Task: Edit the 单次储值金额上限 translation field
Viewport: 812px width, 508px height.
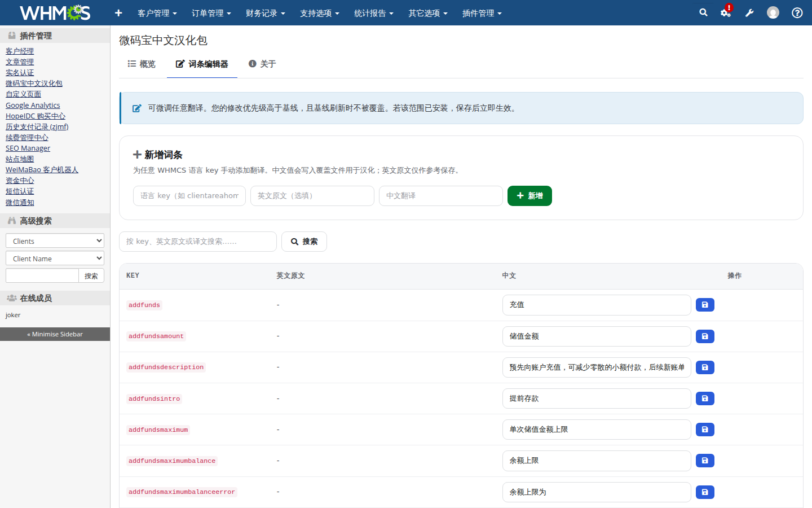Action: [x=597, y=430]
